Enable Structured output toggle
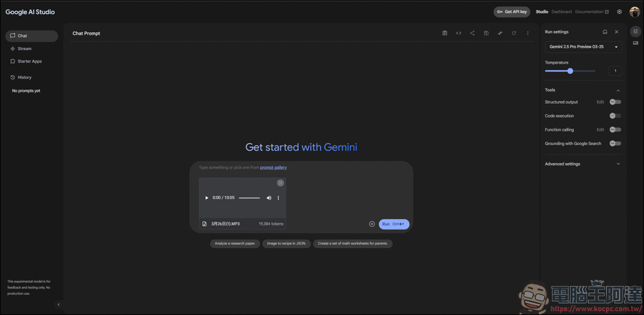Screen dimensions: 644x315 [615, 102]
